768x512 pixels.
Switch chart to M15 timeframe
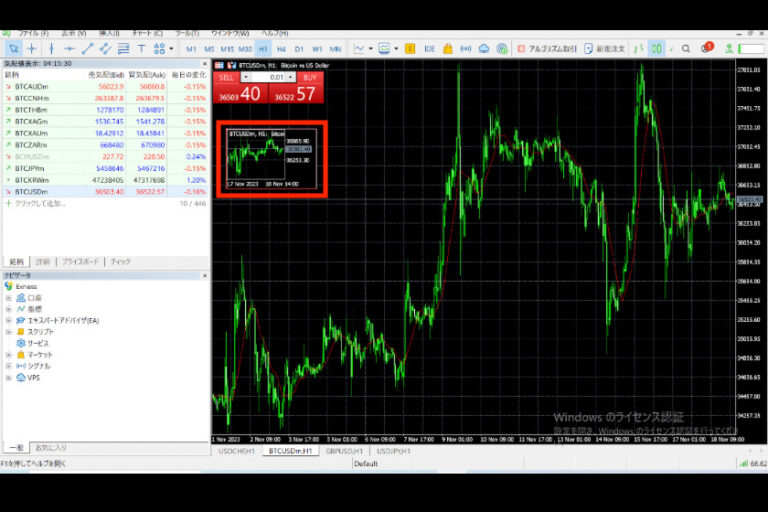[227, 48]
